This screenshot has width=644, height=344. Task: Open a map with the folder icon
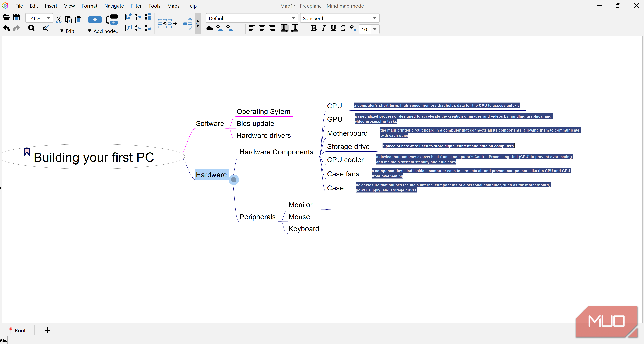click(x=6, y=18)
